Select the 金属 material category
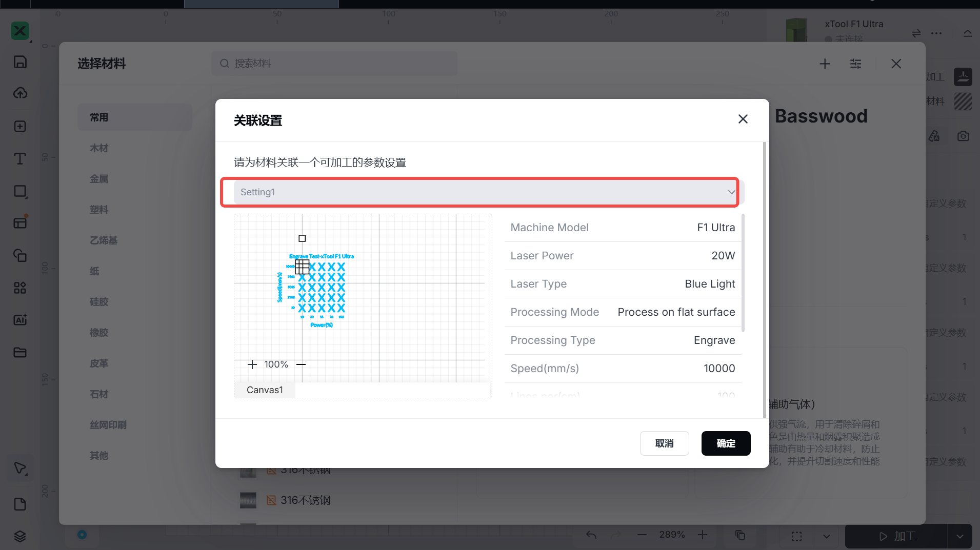The height and width of the screenshot is (550, 980). 99,179
